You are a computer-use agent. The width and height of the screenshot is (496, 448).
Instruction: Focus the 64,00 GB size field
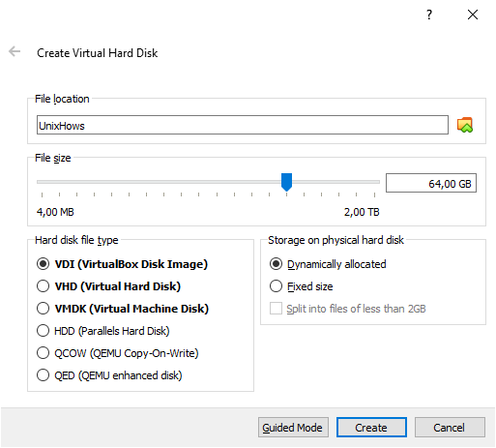click(x=431, y=183)
